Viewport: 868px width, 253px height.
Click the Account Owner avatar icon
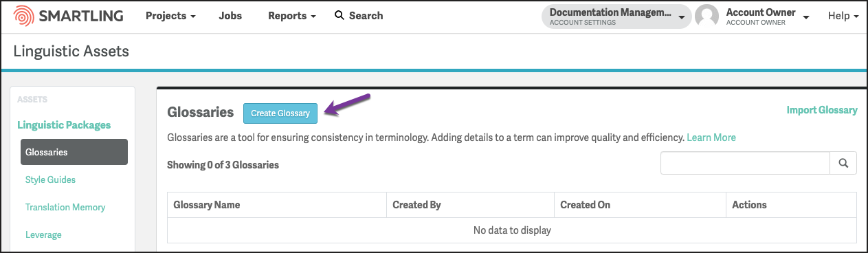pos(707,16)
